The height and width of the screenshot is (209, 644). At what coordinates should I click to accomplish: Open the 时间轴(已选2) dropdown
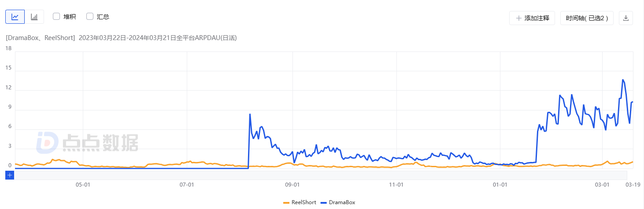tap(587, 18)
